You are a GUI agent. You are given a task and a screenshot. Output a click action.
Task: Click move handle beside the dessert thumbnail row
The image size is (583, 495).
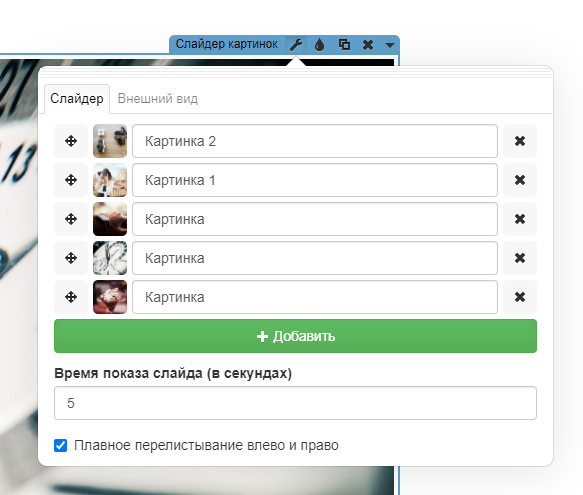[71, 297]
